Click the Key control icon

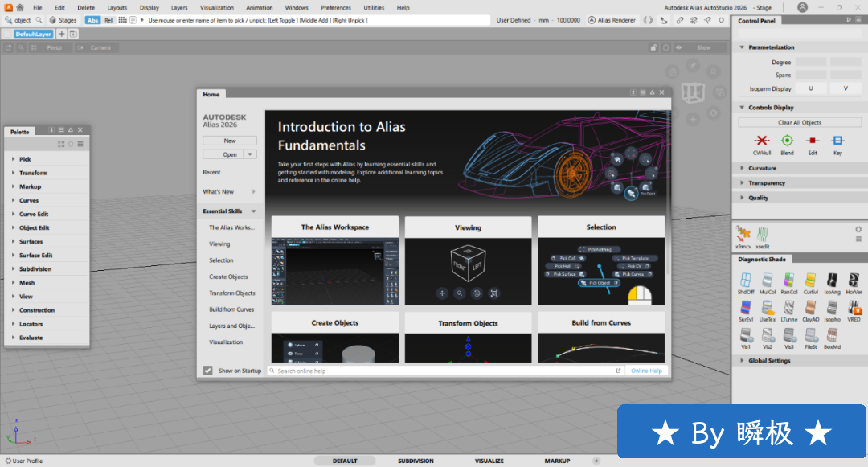click(x=837, y=141)
